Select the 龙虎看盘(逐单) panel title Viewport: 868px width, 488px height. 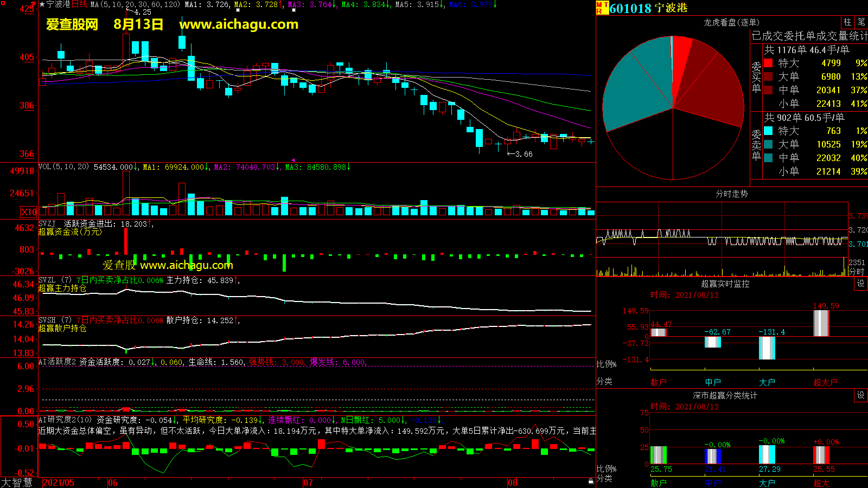click(x=731, y=22)
